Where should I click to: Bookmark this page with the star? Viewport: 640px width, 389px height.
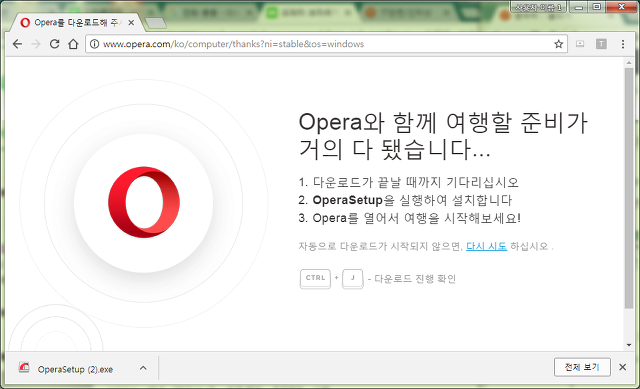tap(558, 44)
